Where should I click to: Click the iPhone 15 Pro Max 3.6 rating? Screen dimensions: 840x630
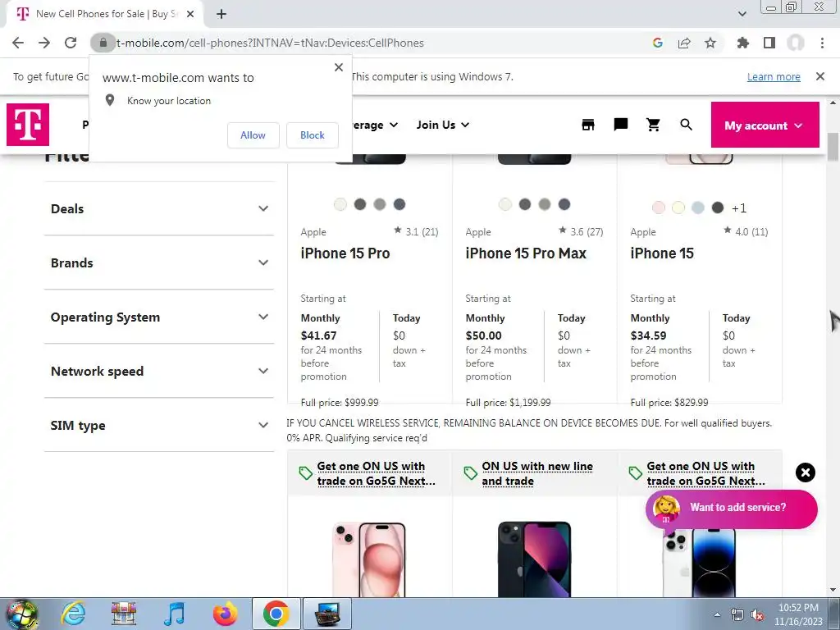[x=581, y=231]
